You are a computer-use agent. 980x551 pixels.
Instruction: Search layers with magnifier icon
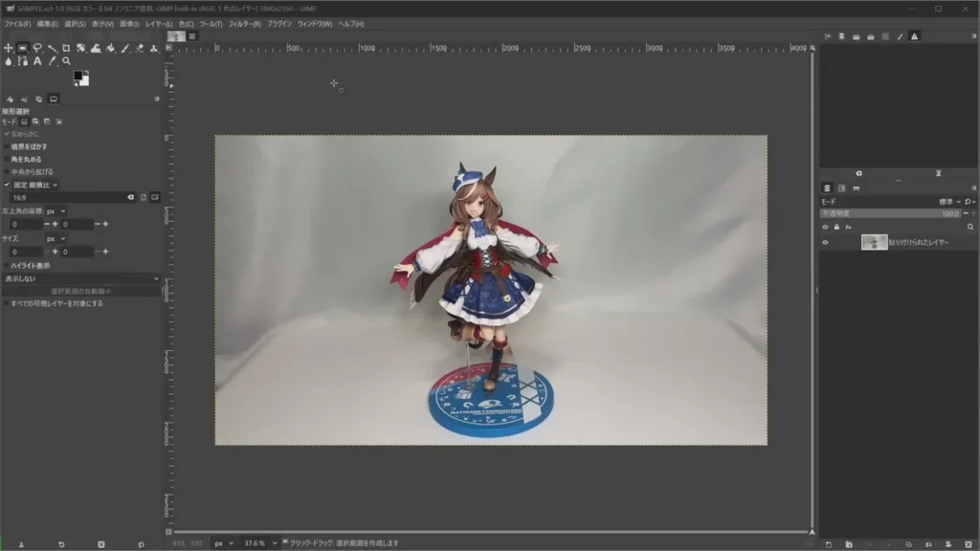point(970,227)
